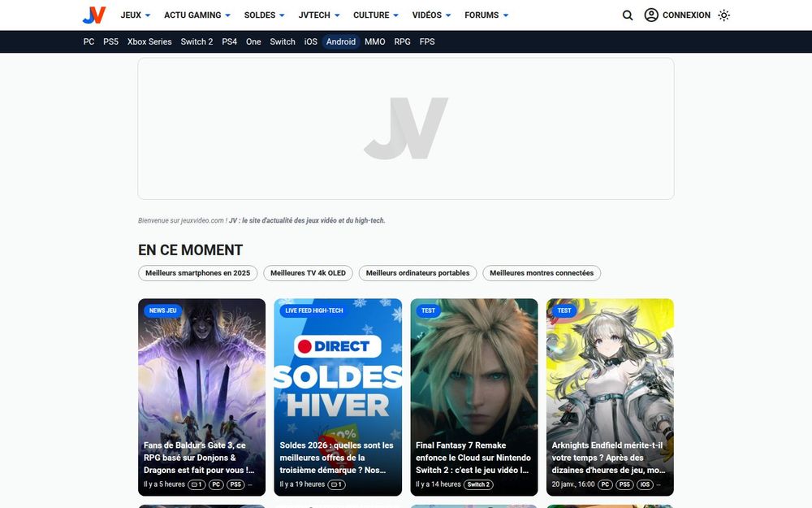Click 'Bienvenue sur jeuxvideo.com' welcome text
The width and height of the screenshot is (812, 508).
point(261,220)
